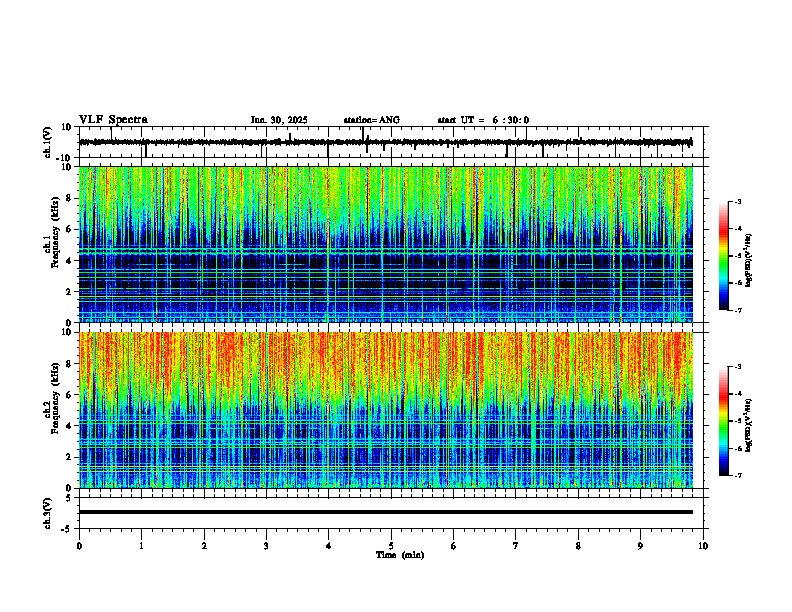Click the ch.1 spectrogram color scale bar
This screenshot has height=612, width=792.
723,255
